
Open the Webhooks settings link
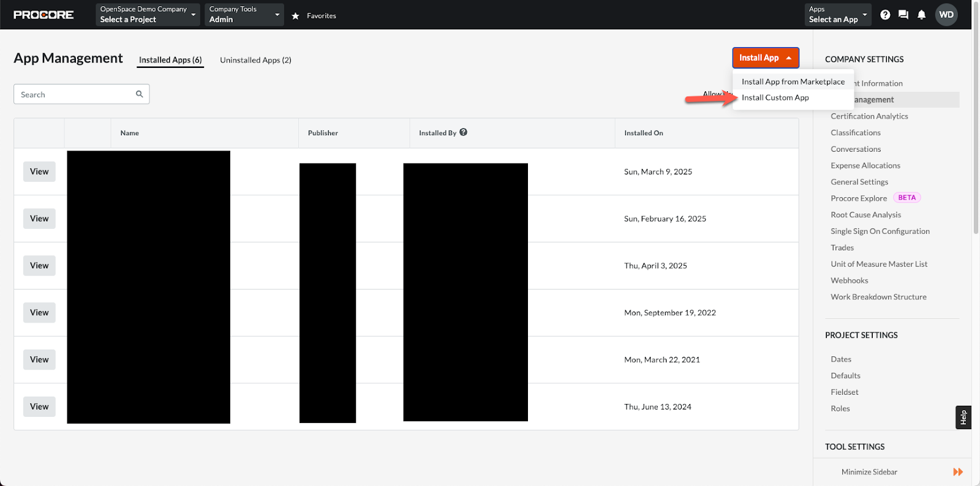tap(849, 280)
